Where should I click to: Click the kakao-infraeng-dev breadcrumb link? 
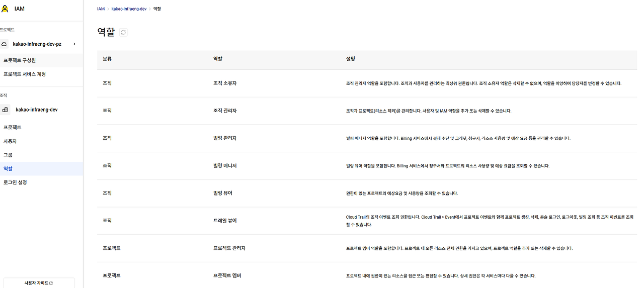[x=129, y=9]
